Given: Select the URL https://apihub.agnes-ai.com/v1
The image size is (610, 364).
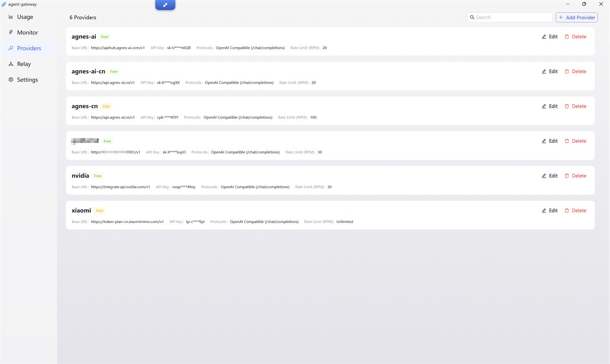Looking at the screenshot, I should click(x=118, y=48).
